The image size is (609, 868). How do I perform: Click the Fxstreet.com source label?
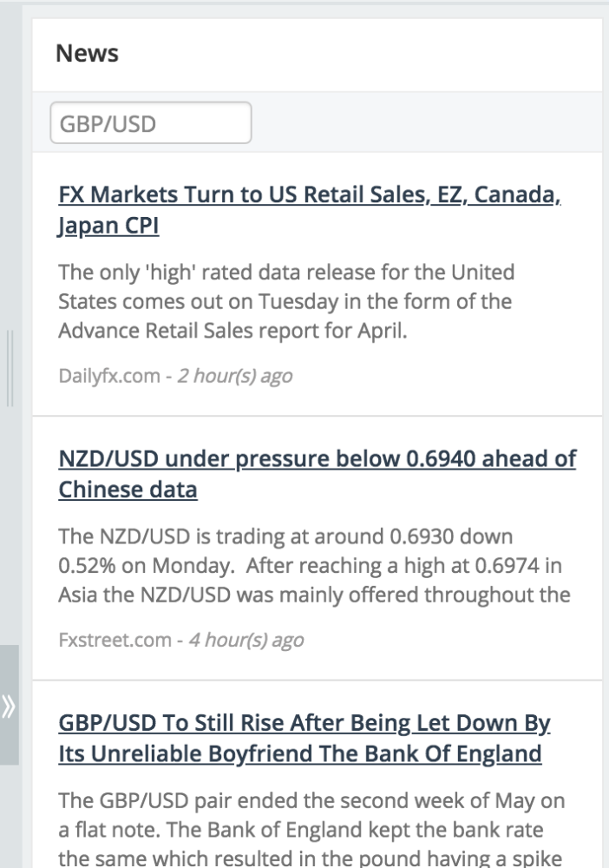[115, 640]
